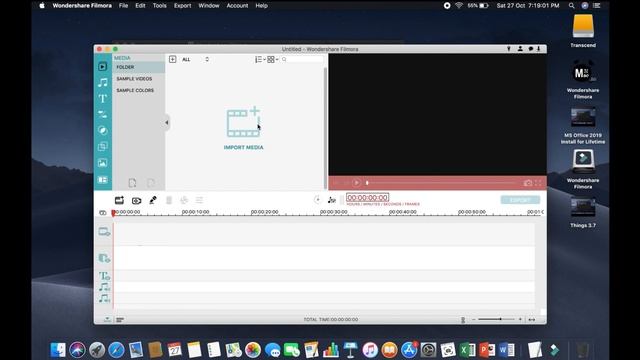640x360 pixels.
Task: Open the Account menu
Action: tap(237, 6)
